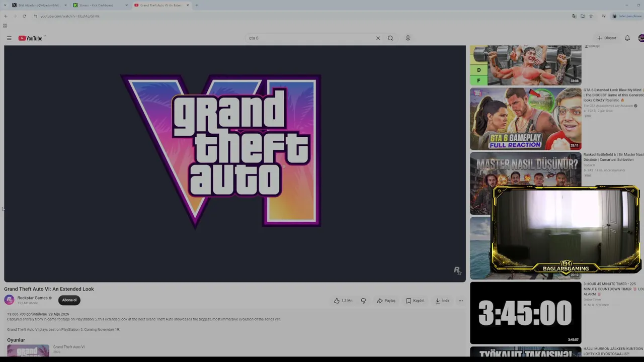Open the account avatar menu
The height and width of the screenshot is (362, 644).
(641, 38)
